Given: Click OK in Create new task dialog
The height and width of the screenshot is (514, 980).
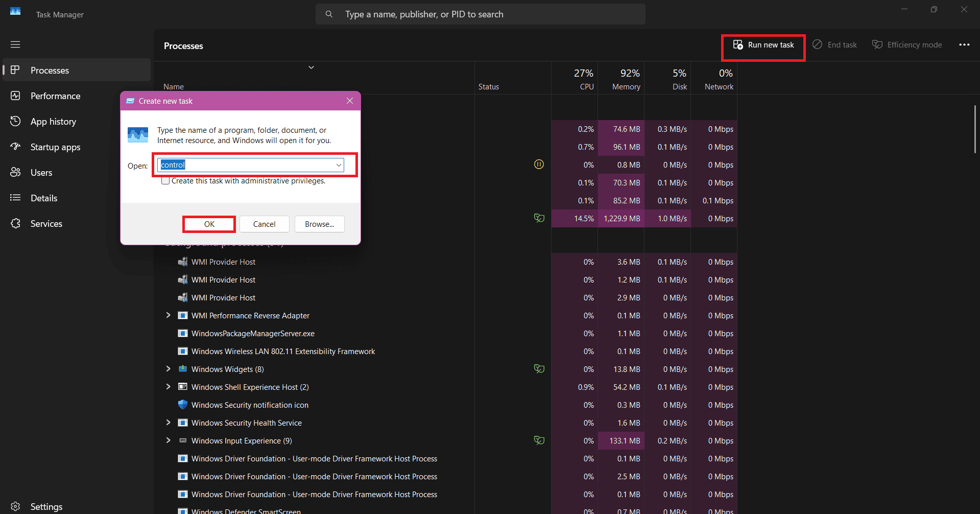Looking at the screenshot, I should (x=209, y=224).
